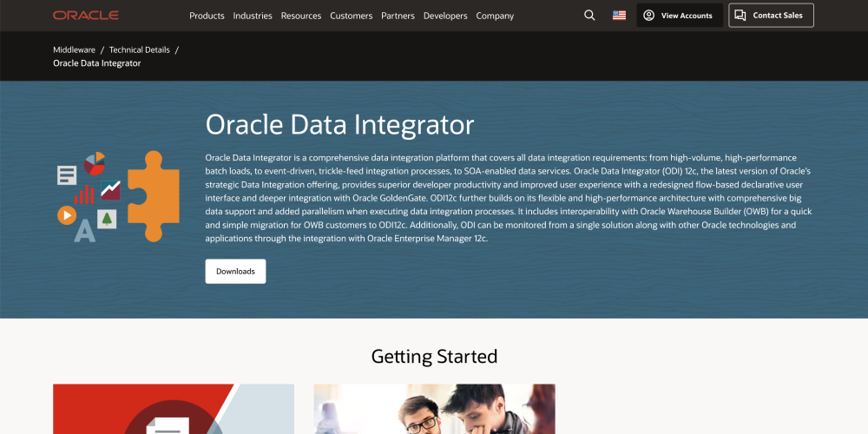Viewport: 868px width, 434px height.
Task: Click the Oracle logo
Action: (x=86, y=16)
